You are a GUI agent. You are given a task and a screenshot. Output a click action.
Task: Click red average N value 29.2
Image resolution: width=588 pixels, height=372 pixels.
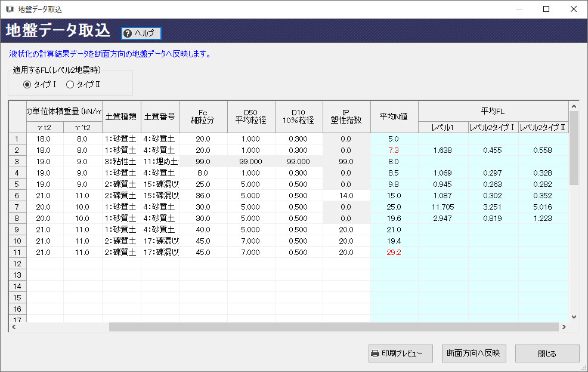coord(394,252)
